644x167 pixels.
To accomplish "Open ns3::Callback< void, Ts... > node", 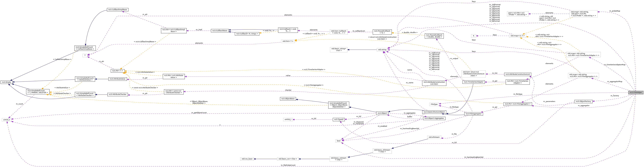I will (x=288, y=30).
